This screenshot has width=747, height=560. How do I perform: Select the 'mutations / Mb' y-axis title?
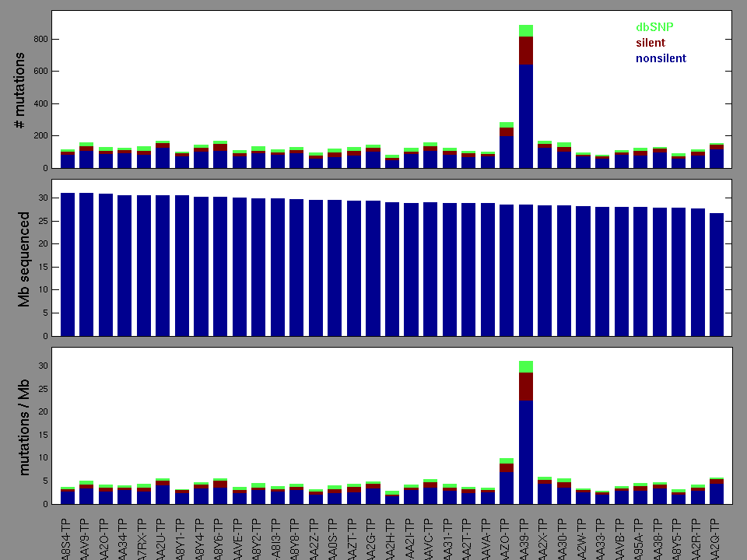(x=24, y=425)
